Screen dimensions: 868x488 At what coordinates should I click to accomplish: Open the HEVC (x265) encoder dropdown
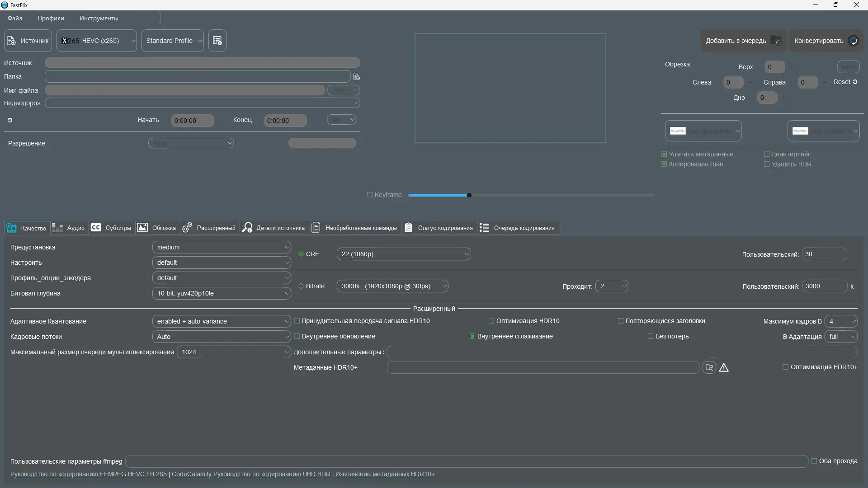(x=97, y=41)
